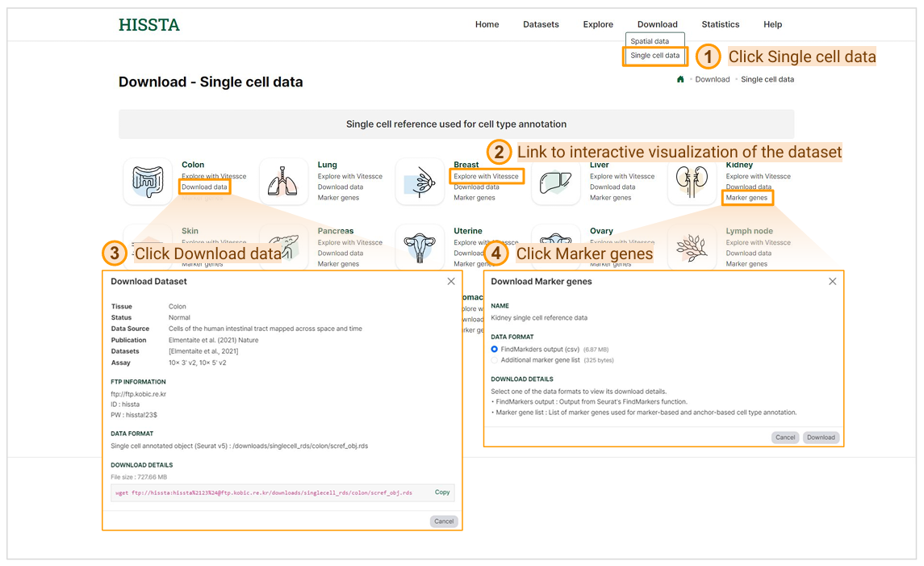Open the Datasets menu item
Viewport: 924px width, 566px height.
point(541,24)
